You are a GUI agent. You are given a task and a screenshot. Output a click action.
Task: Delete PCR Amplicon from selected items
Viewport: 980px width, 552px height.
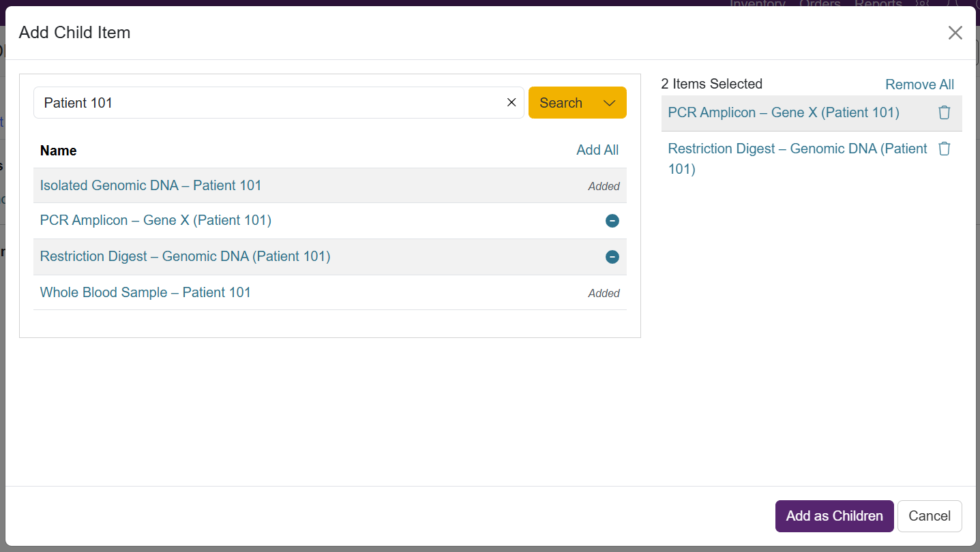click(x=944, y=113)
